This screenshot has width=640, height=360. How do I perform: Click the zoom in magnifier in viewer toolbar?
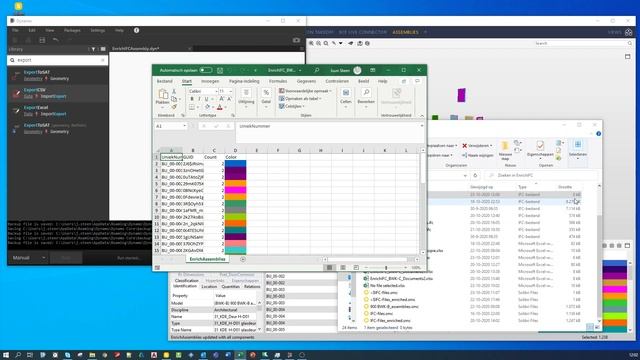point(311,43)
